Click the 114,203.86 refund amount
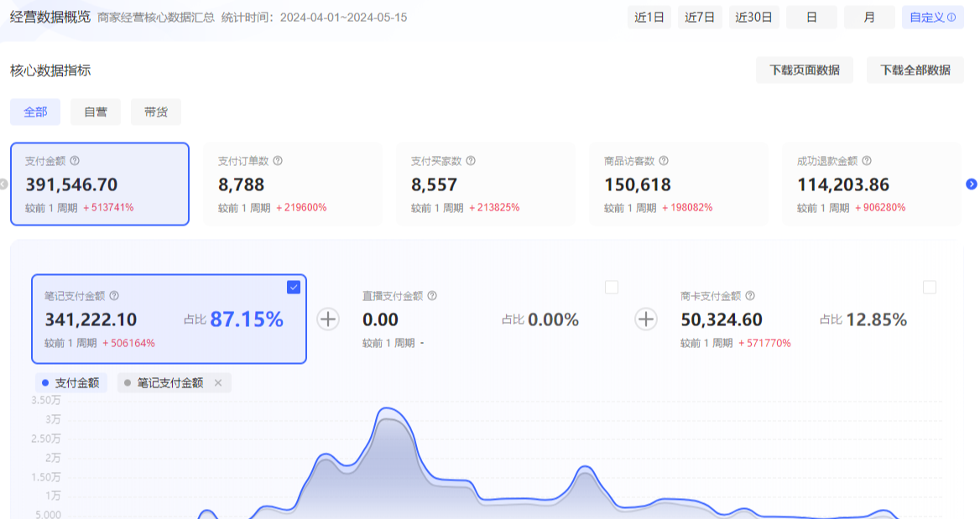Viewport: 980px width, 519px height. click(x=843, y=184)
